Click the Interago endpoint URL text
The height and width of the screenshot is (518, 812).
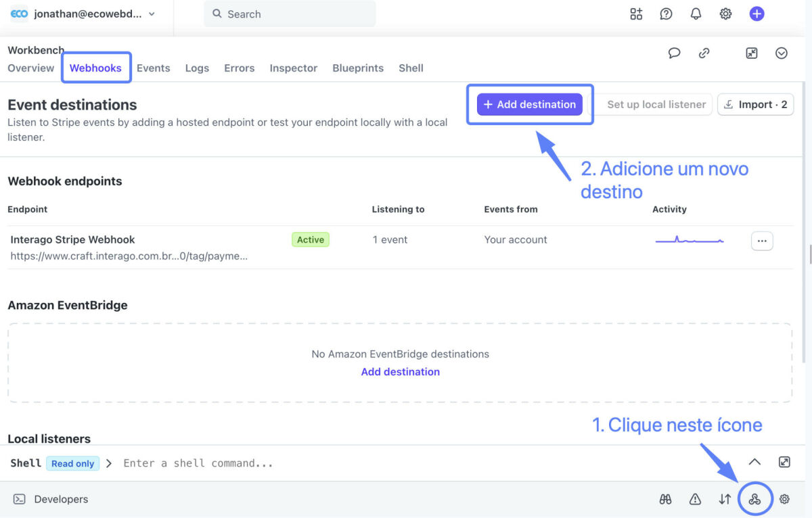129,256
